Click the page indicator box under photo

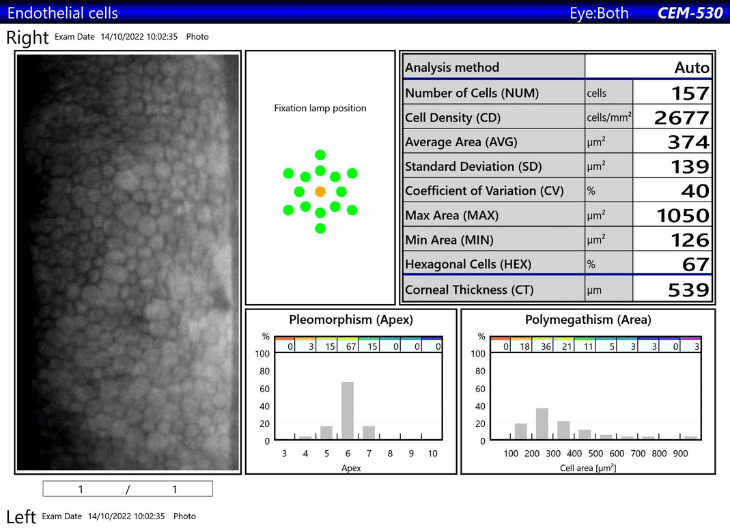tap(127, 489)
